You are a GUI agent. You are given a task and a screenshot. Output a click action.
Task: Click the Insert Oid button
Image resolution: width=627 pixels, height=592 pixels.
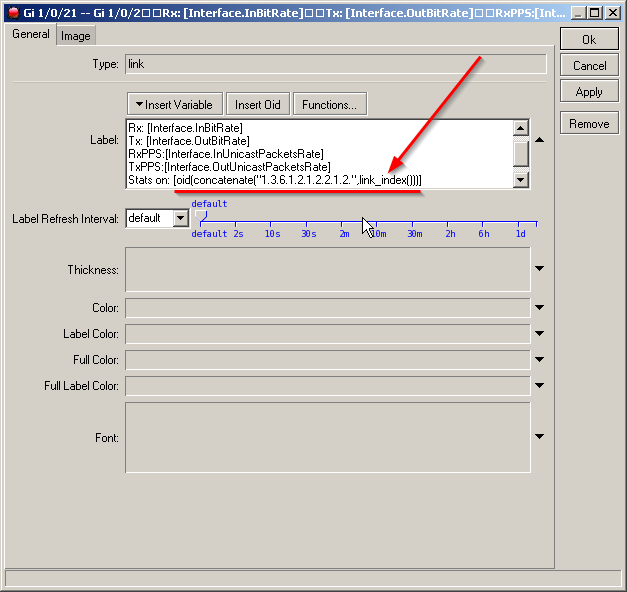click(258, 104)
